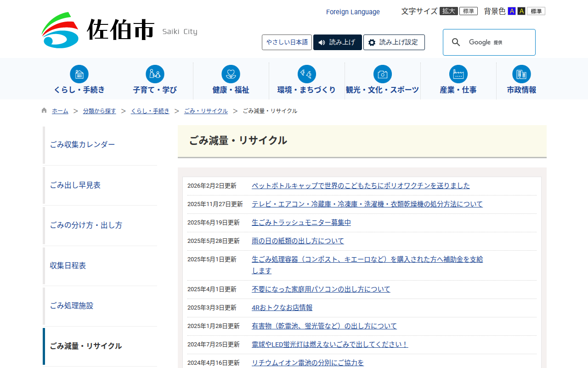Open ごみ収集カレンダー in the sidebar
Image resolution: width=588 pixels, height=368 pixels.
pos(83,144)
